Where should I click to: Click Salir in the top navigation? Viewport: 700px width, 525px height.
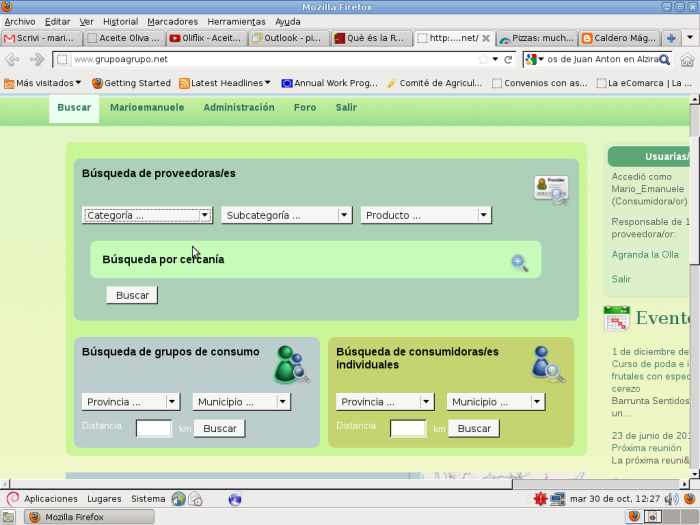(346, 108)
